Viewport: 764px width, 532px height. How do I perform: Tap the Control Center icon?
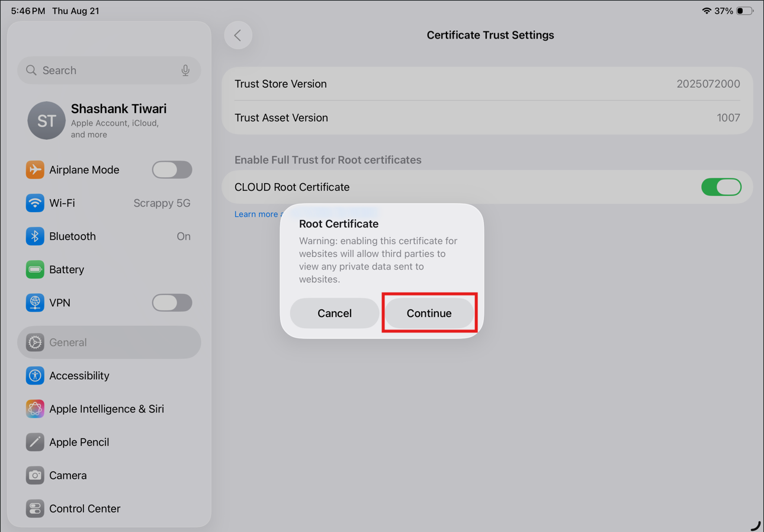tap(35, 508)
